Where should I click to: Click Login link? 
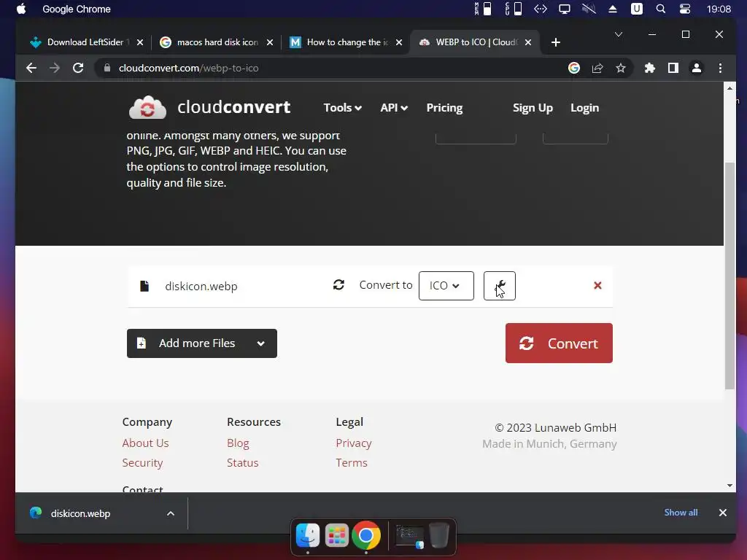click(584, 108)
